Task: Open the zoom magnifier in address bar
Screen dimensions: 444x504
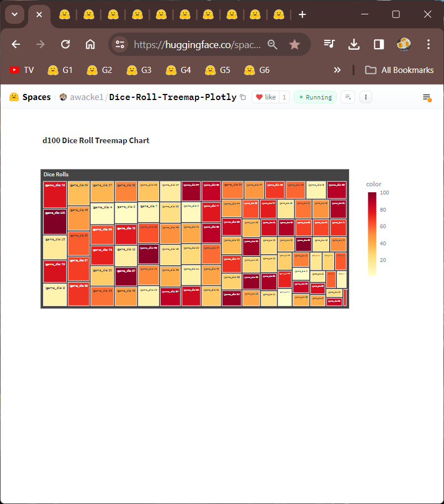Action: [272, 45]
